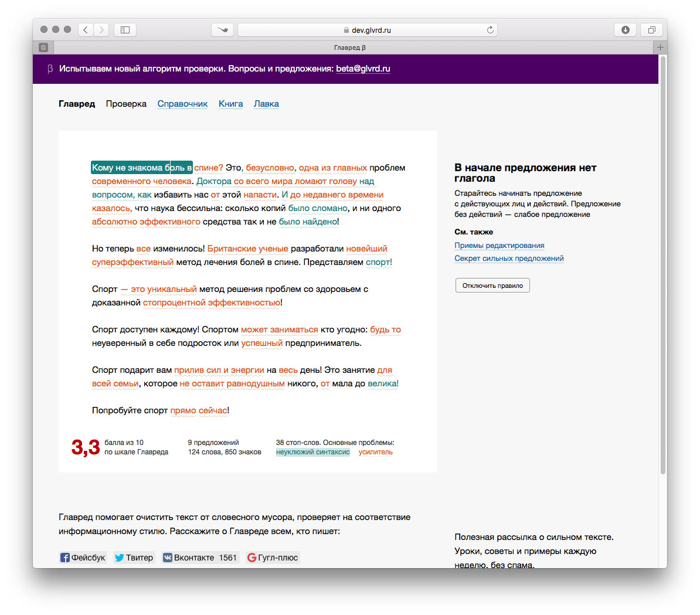Click the address bar dev.glvrd.ru

click(368, 30)
